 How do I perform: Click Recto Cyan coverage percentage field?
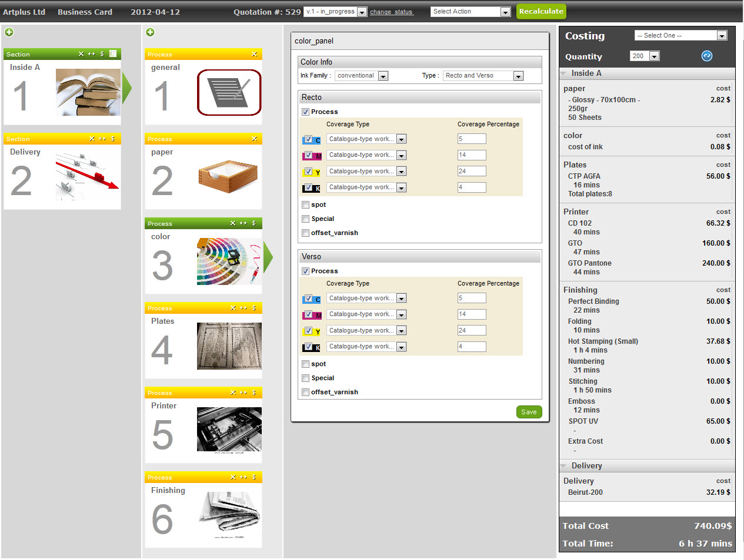472,139
